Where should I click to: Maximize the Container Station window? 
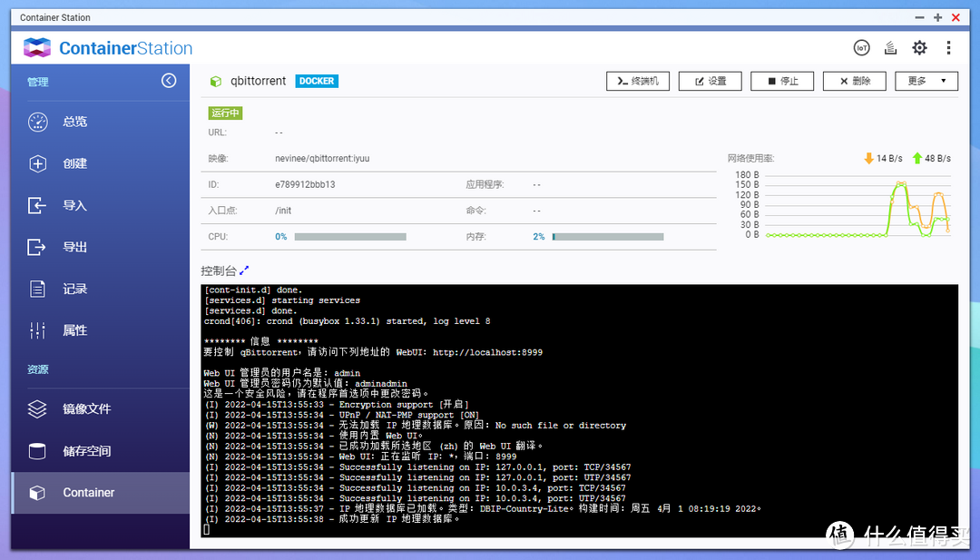point(937,17)
